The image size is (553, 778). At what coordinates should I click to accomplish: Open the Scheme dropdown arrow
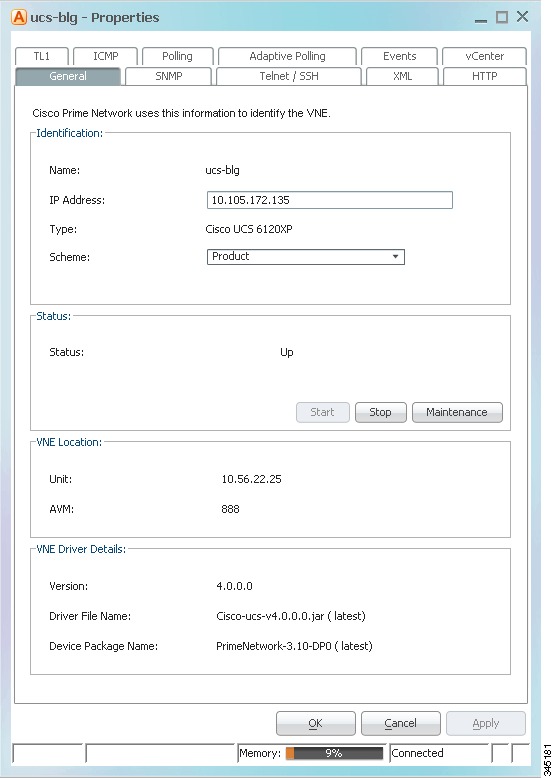tap(395, 257)
